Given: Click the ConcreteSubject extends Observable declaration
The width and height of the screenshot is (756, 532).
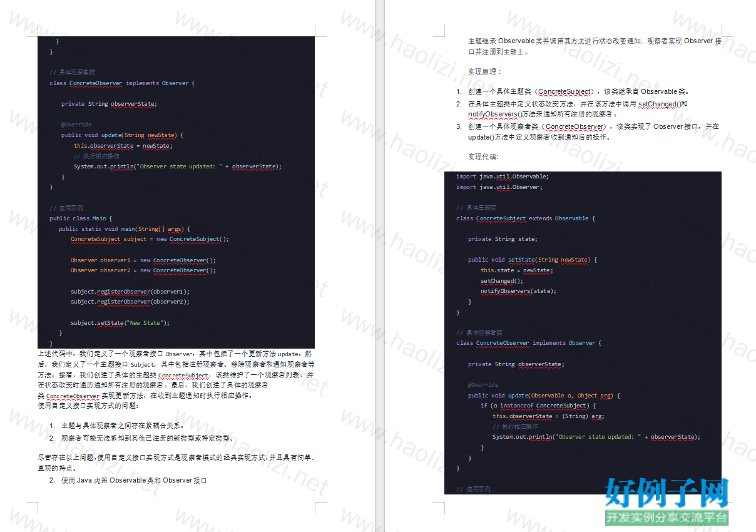Looking at the screenshot, I should tap(526, 218).
